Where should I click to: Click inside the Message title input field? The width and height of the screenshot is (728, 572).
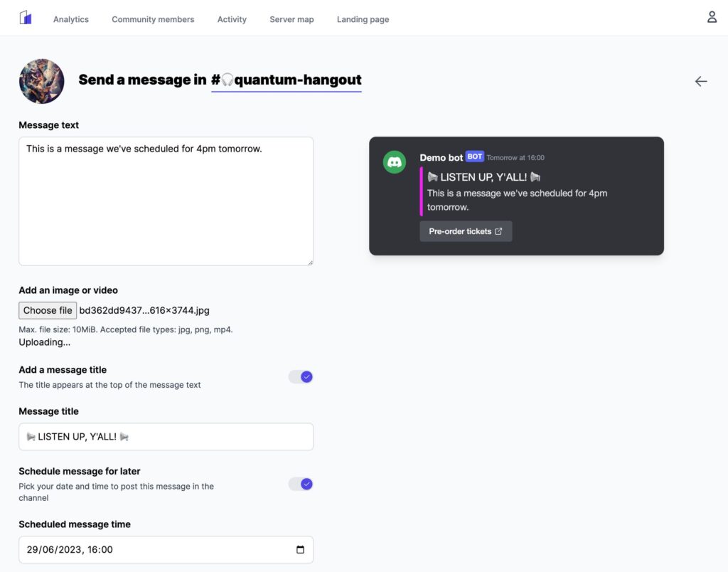coord(166,436)
